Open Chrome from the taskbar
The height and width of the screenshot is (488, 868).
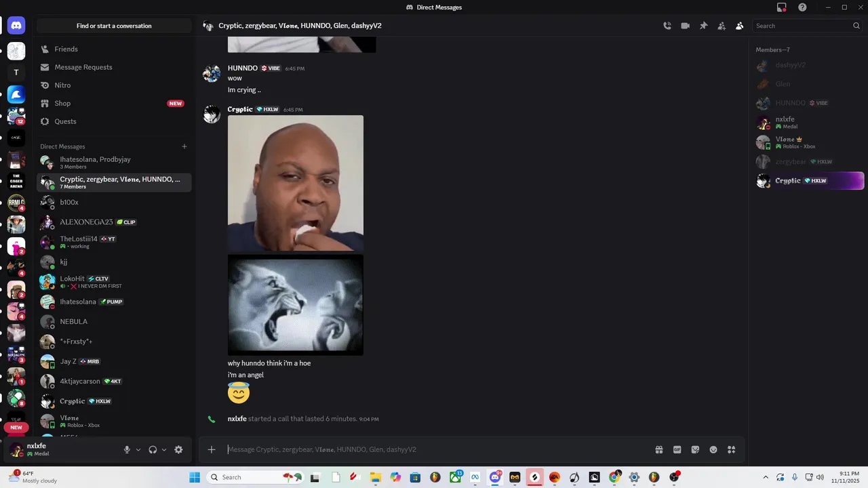point(614,477)
